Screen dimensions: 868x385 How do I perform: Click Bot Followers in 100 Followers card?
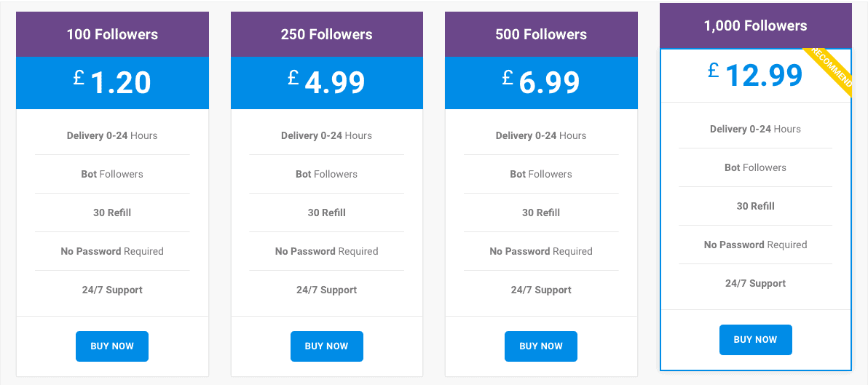point(112,174)
